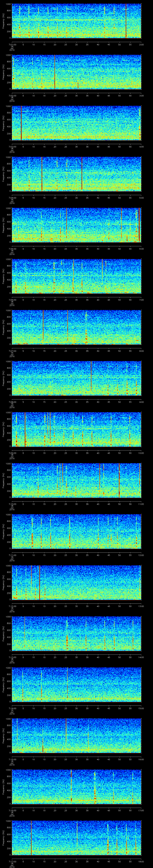Screen dimensions: 153x868
Task: Click the 2:00 end time label
Action: (141, 44)
